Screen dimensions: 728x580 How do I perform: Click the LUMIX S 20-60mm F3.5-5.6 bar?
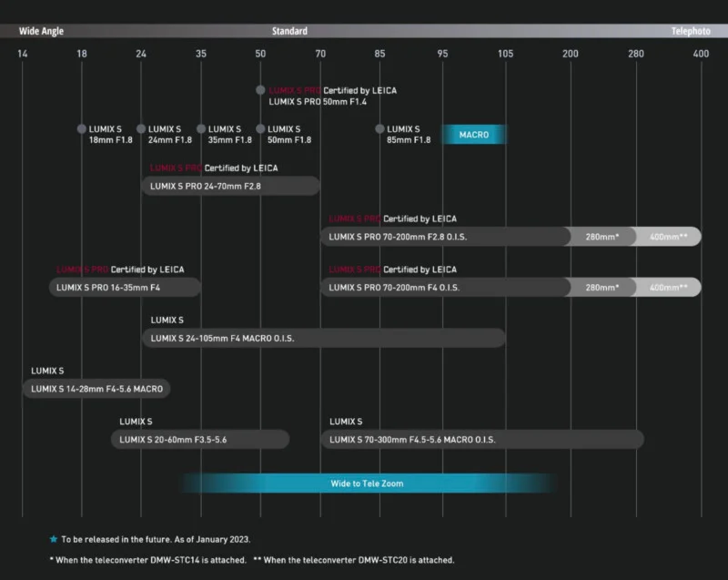point(200,440)
